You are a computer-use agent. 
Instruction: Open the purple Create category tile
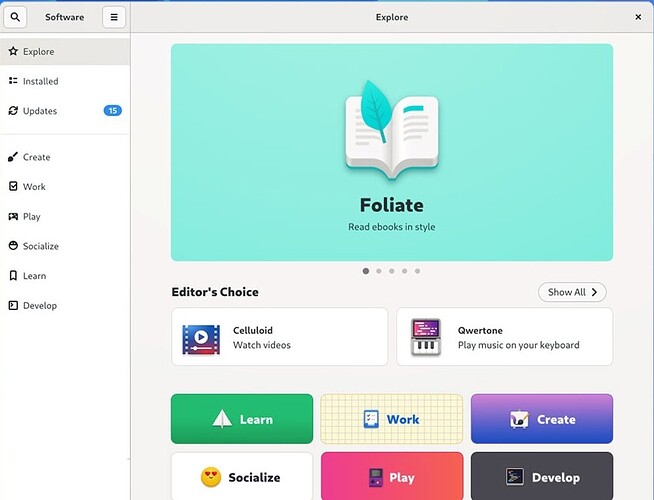coord(542,419)
